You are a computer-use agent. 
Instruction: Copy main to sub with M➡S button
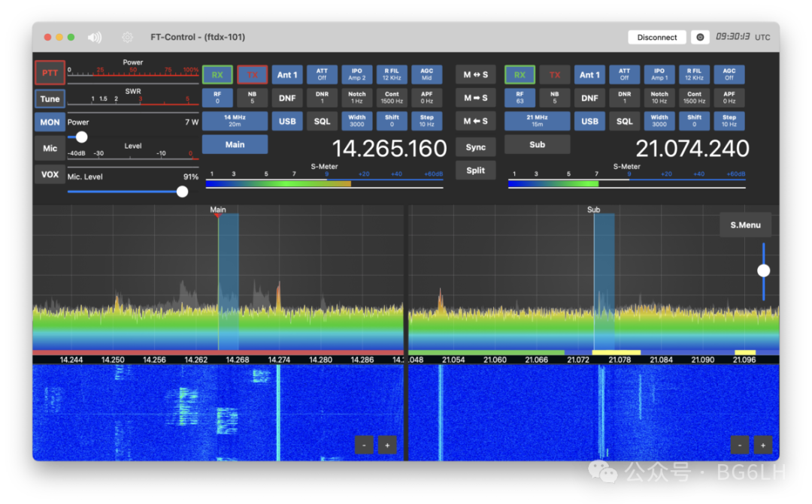475,98
